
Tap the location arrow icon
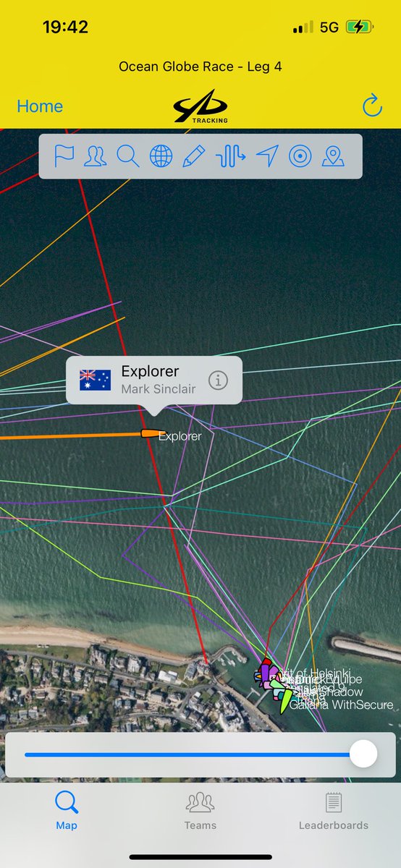pyautogui.click(x=267, y=156)
